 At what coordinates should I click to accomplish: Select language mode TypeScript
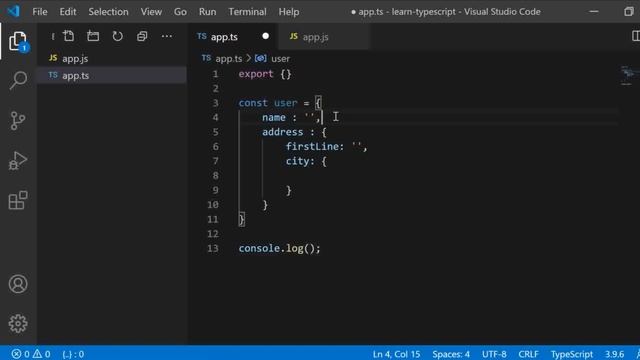pyautogui.click(x=571, y=354)
